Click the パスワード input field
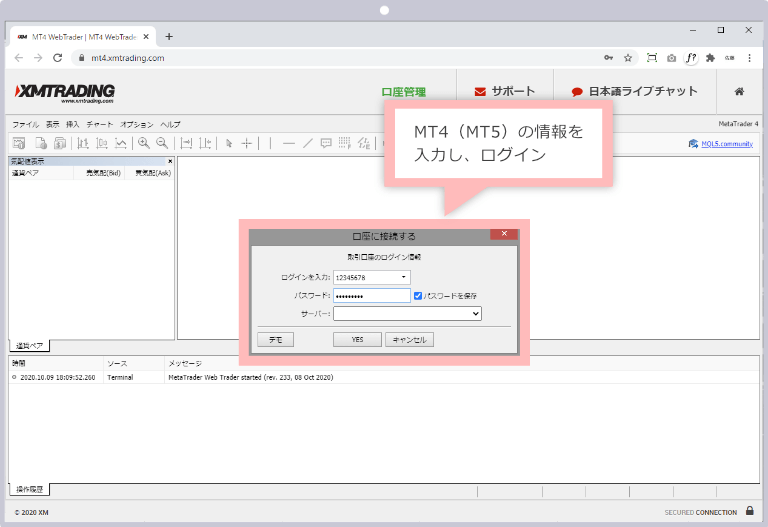Screen dimensions: 768x527 pyautogui.click(x=371, y=296)
